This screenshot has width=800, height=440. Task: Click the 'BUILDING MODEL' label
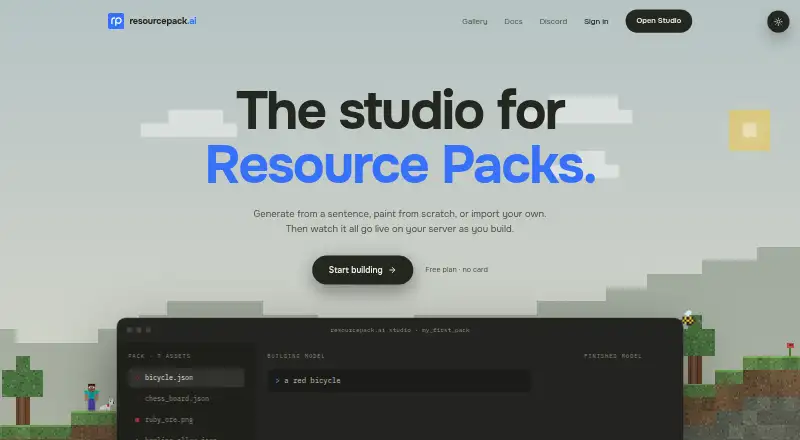tap(296, 356)
